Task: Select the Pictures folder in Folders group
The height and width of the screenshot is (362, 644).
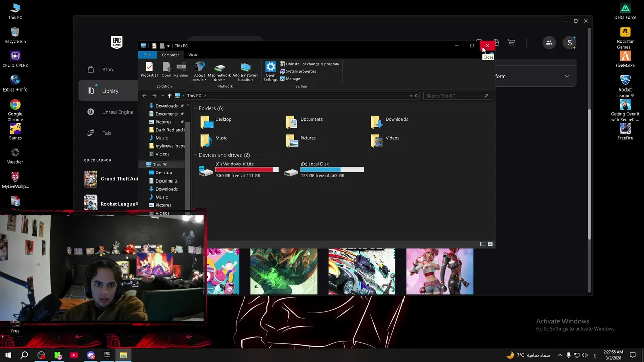Action: point(301,140)
